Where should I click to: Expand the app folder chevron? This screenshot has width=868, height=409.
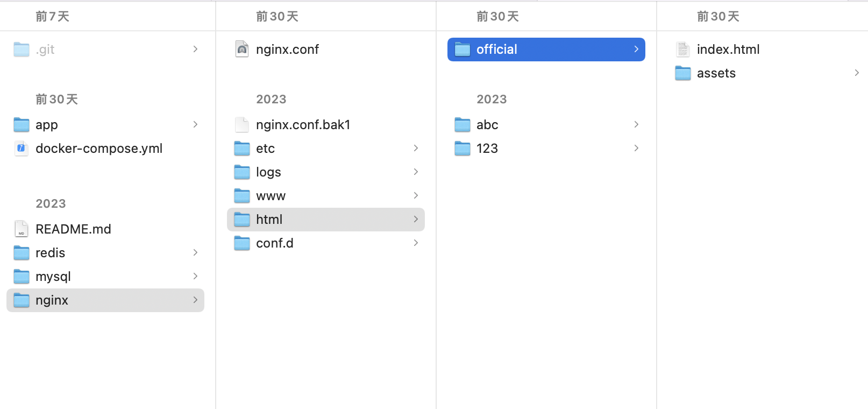195,125
